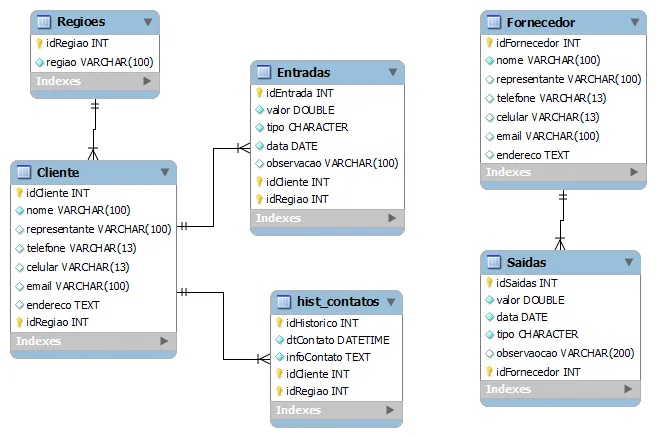Click the Fornecedor table title
The width and height of the screenshot is (656, 437).
[x=541, y=22]
